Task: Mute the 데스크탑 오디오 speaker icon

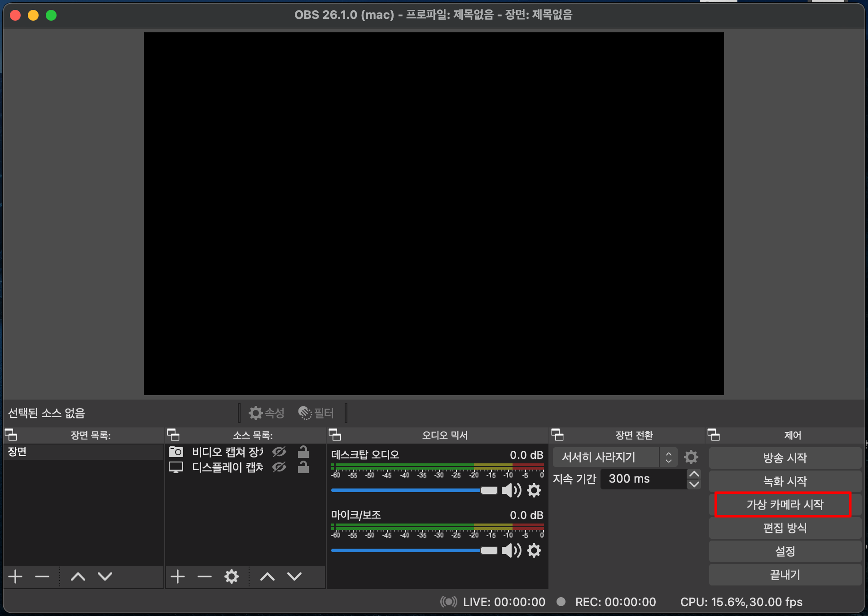Action: 511,490
